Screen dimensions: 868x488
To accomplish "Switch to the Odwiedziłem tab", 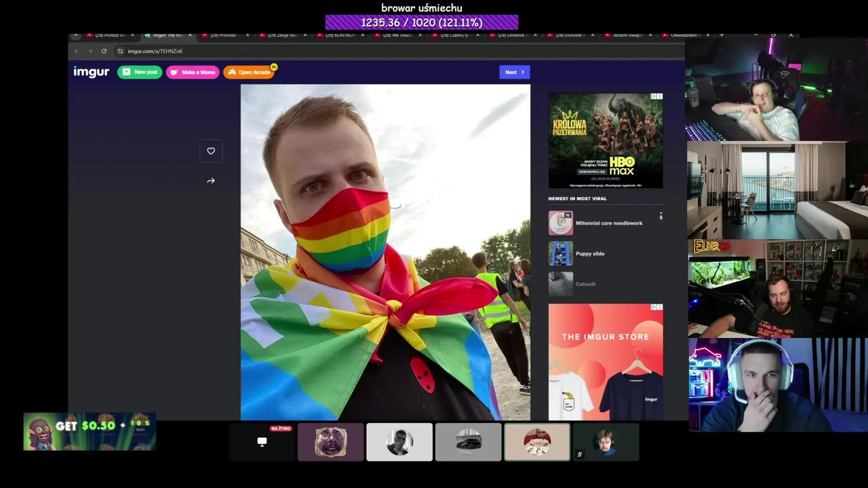I will [685, 35].
